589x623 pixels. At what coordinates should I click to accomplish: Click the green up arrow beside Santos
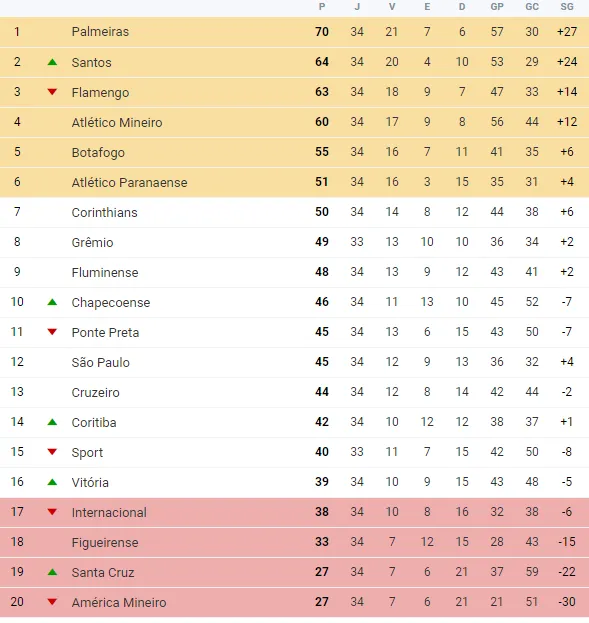52,62
